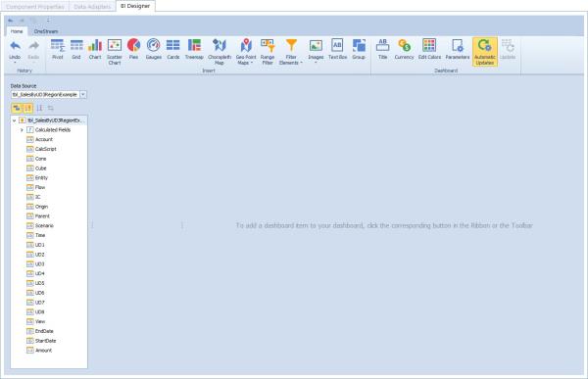
Task: Add a Chart dashboard item
Action: click(95, 49)
